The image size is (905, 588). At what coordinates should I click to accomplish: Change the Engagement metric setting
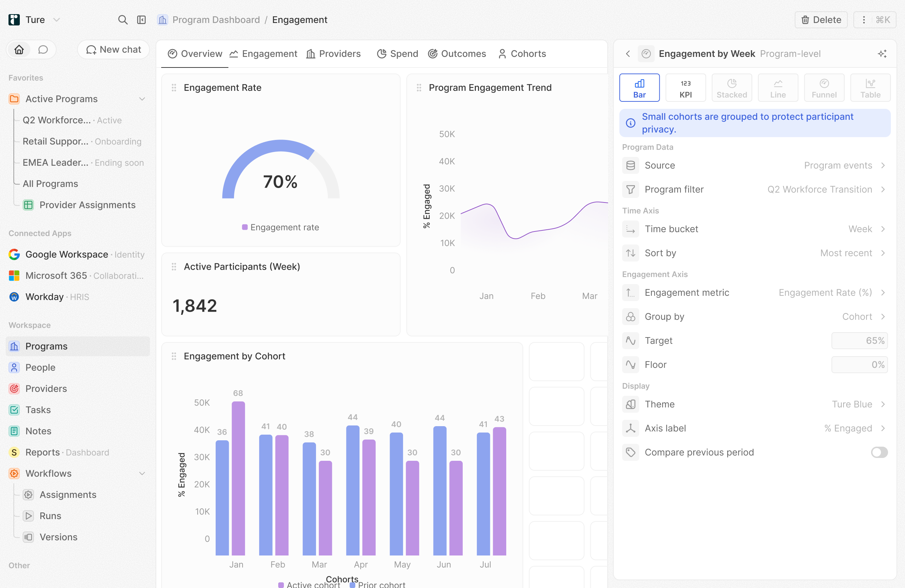click(755, 292)
